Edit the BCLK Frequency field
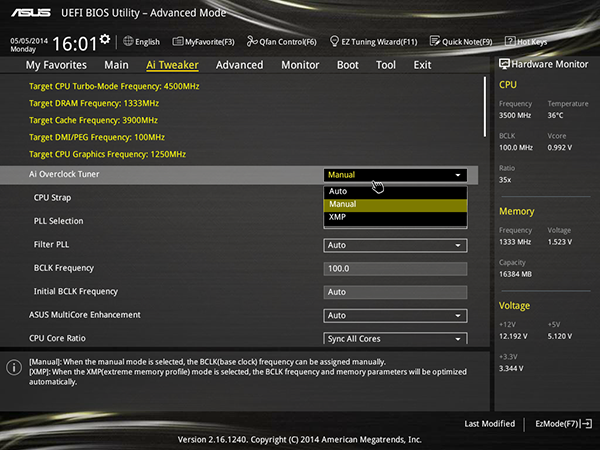 pyautogui.click(x=395, y=269)
